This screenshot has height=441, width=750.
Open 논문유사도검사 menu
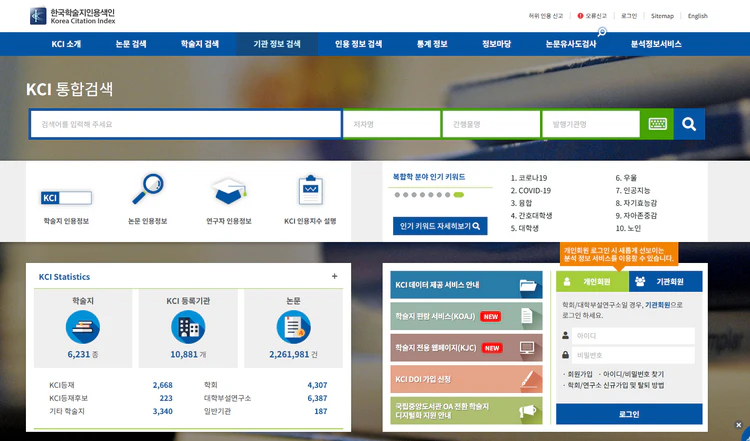point(571,44)
